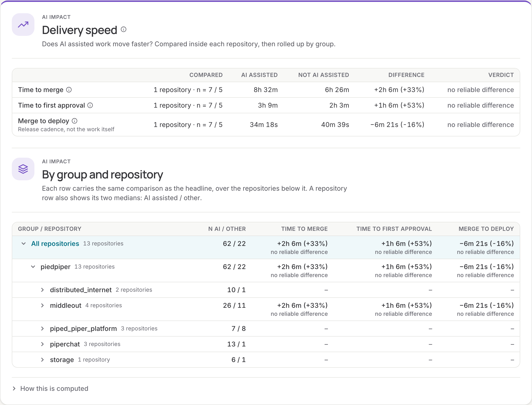The width and height of the screenshot is (532, 405).
Task: Expand How this is computed
Action: pyautogui.click(x=50, y=389)
